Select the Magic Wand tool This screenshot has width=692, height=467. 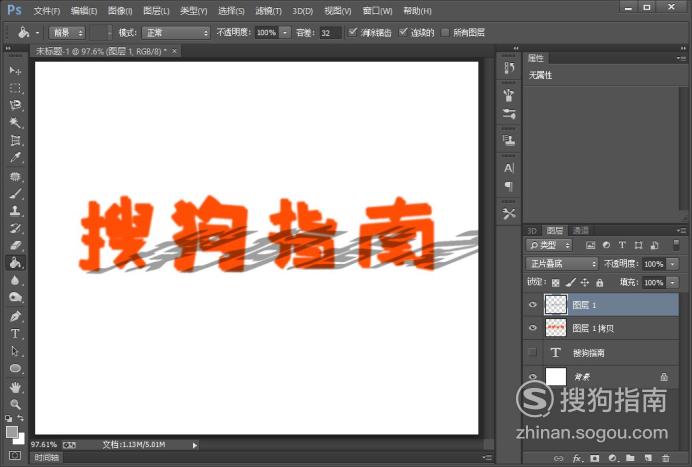[15, 122]
